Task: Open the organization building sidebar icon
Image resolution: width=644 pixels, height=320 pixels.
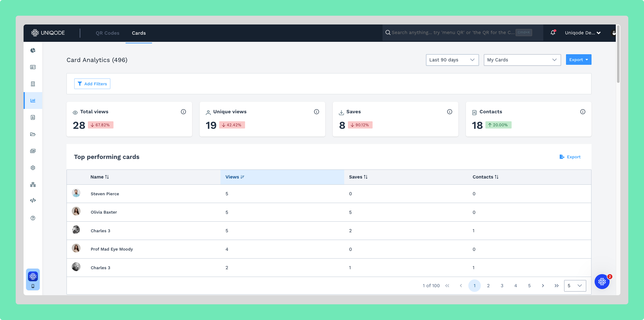Action: (33, 84)
